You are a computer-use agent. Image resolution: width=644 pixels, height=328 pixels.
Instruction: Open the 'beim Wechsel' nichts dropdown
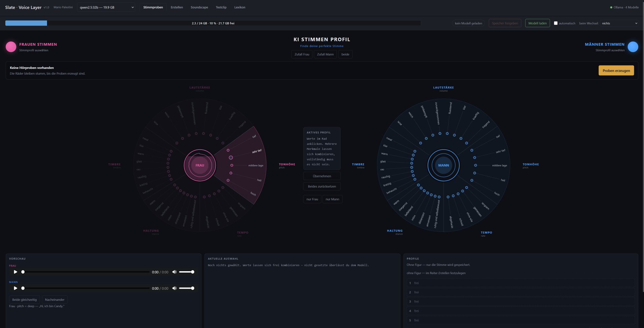coord(619,23)
